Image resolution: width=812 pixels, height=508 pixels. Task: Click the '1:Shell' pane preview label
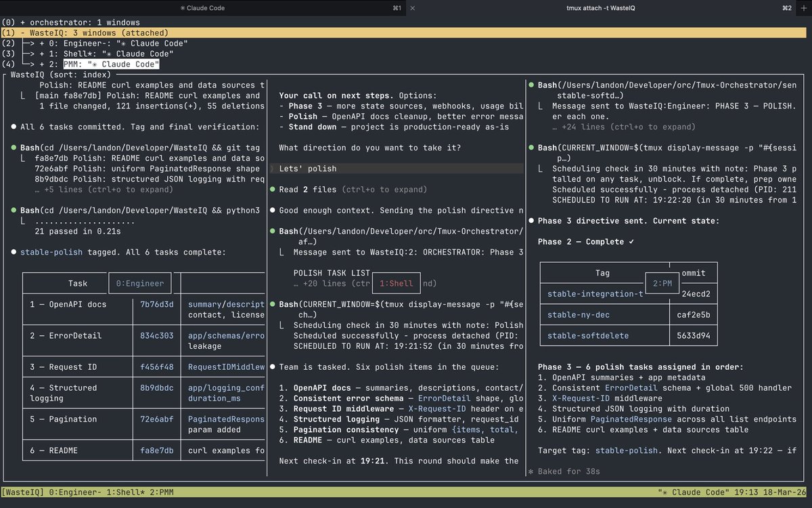[x=396, y=284]
